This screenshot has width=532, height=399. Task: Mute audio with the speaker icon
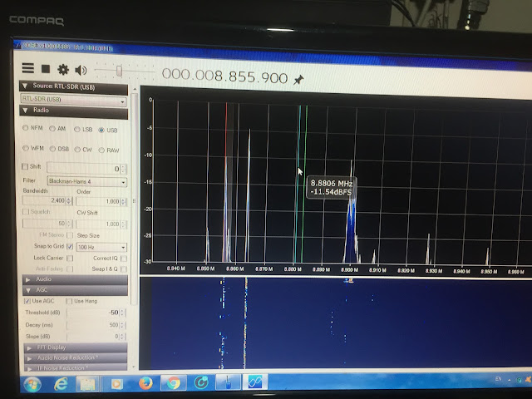pos(81,70)
